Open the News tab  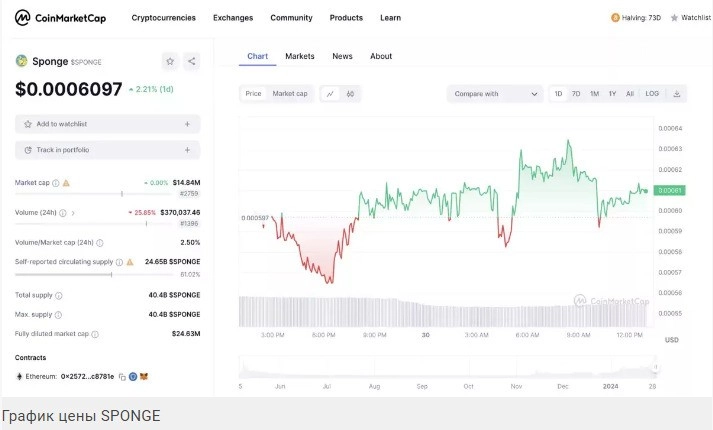(x=342, y=56)
